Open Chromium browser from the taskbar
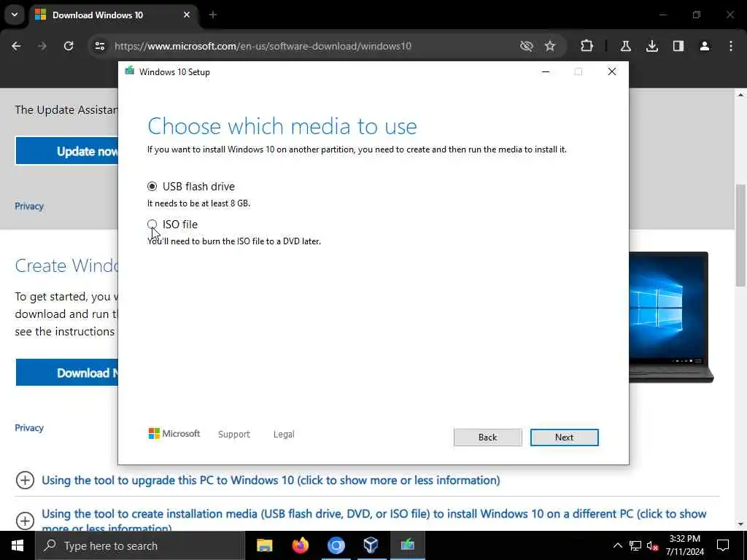 336,545
